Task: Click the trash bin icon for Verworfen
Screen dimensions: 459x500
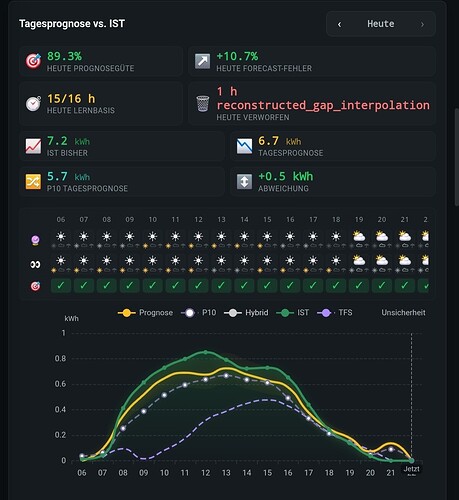Action: point(203,103)
